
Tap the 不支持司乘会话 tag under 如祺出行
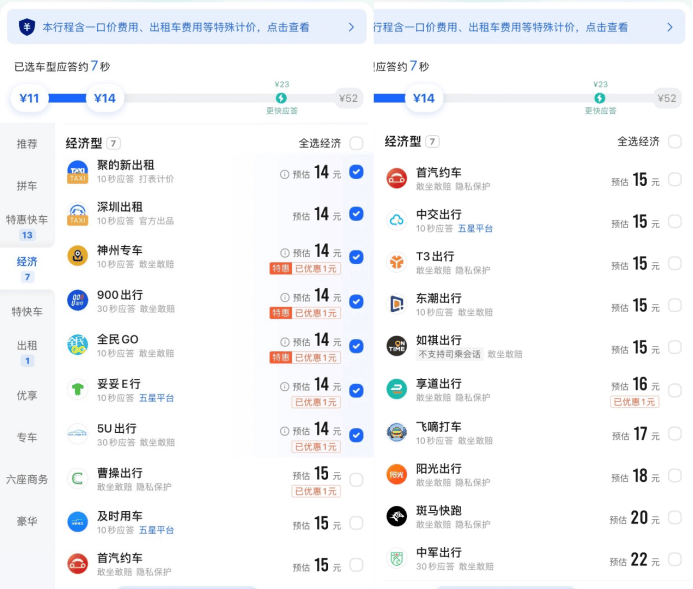(x=449, y=354)
